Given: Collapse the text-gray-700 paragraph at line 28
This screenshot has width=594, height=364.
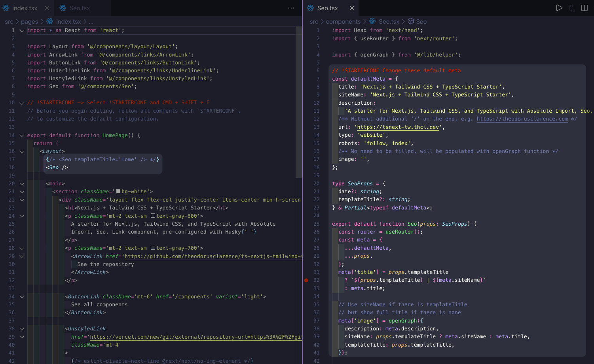Looking at the screenshot, I should click(22, 248).
